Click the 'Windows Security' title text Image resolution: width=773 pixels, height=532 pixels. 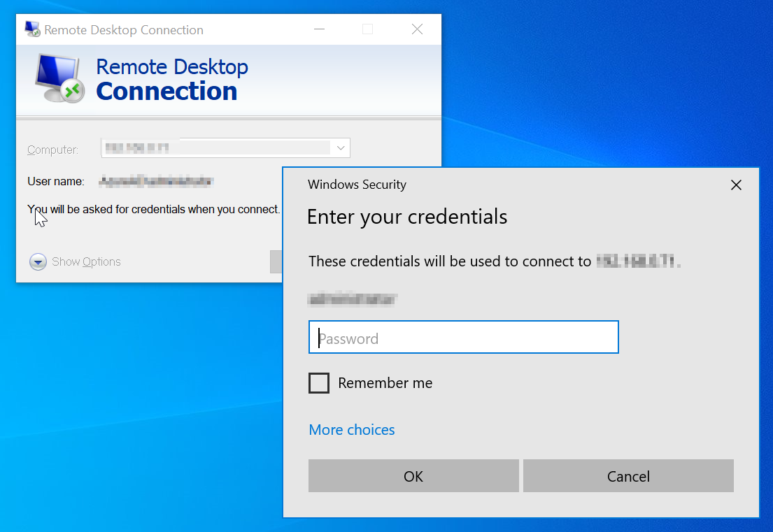tap(357, 185)
